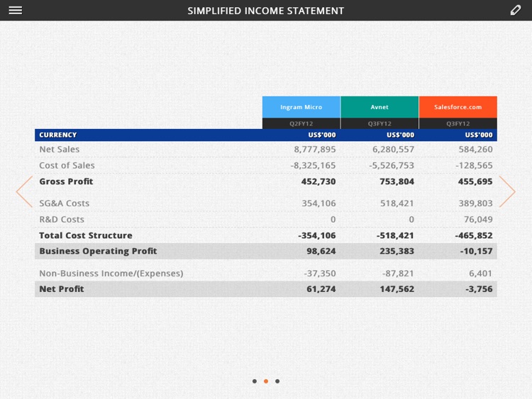This screenshot has height=399, width=532.
Task: Click Q2FY12 period under Ingram Micro
Action: point(301,124)
